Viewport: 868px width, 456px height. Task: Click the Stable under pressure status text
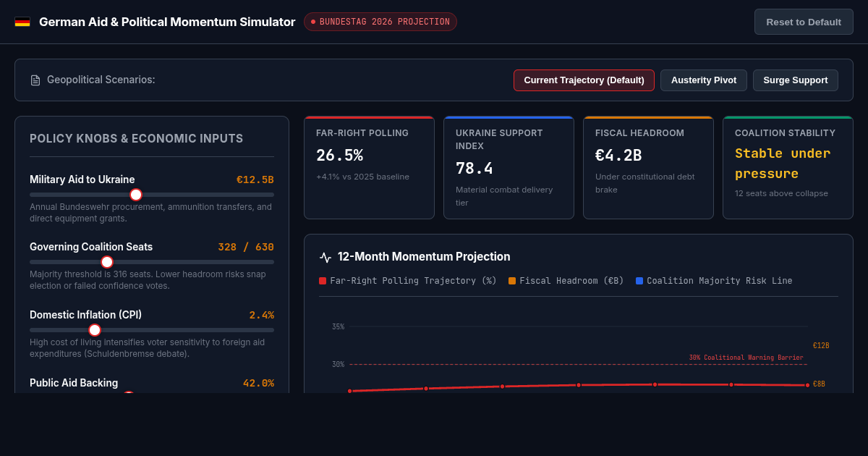tap(783, 164)
